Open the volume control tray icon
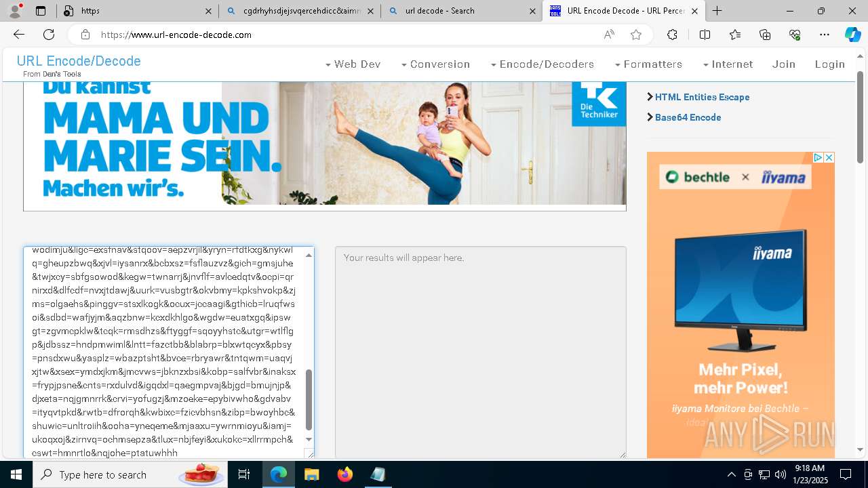868x488 pixels. click(x=781, y=474)
